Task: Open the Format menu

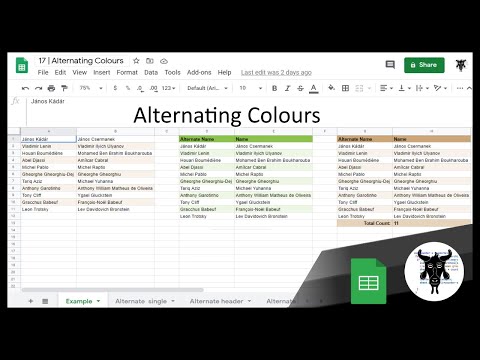Action: pos(127,72)
